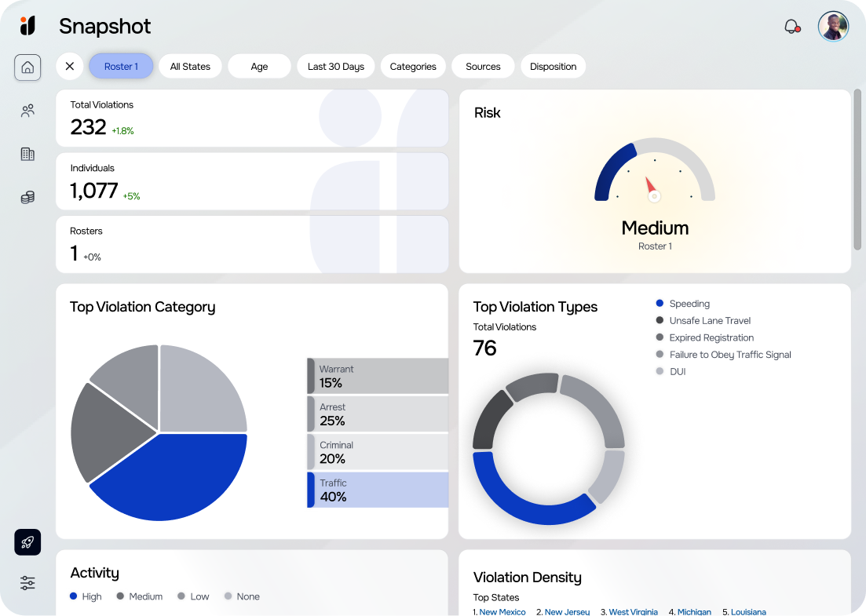This screenshot has height=616, width=866.
Task: Open the Sources filter
Action: [x=483, y=67]
